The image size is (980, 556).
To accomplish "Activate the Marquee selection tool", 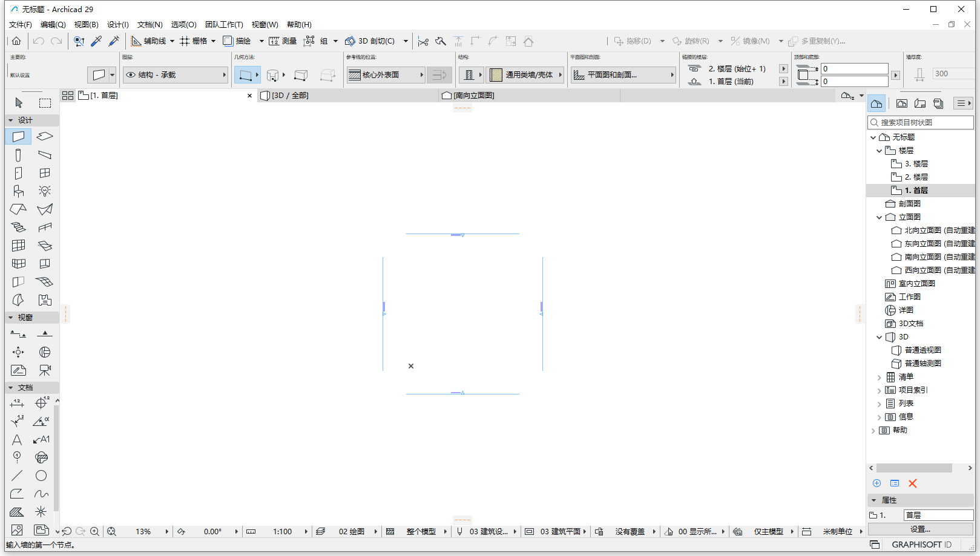I will (x=45, y=103).
